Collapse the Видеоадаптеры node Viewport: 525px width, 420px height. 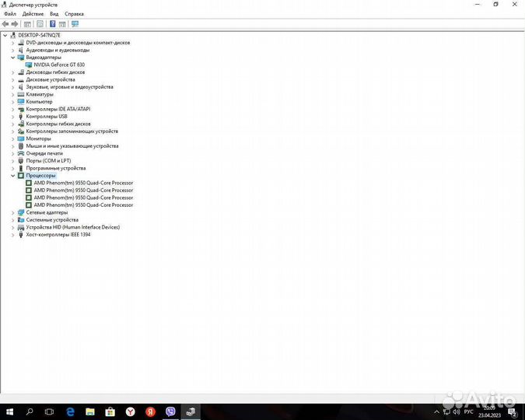point(12,58)
